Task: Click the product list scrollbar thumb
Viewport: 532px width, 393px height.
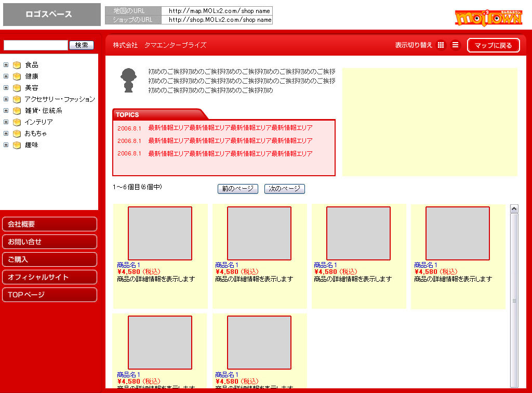Action: 514,300
